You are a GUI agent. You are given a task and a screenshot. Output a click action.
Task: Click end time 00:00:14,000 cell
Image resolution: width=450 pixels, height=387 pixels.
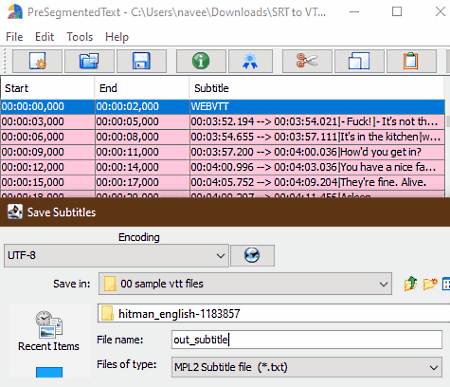[142, 167]
